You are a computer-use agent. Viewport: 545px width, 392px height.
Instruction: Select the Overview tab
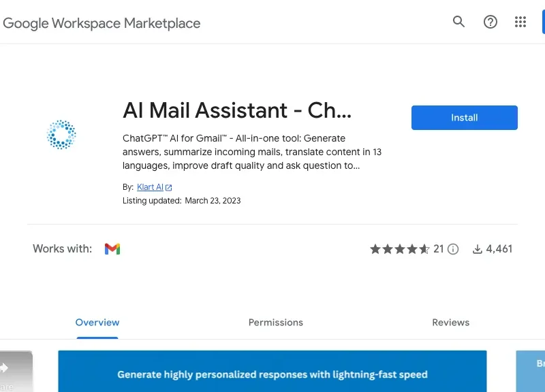(97, 322)
